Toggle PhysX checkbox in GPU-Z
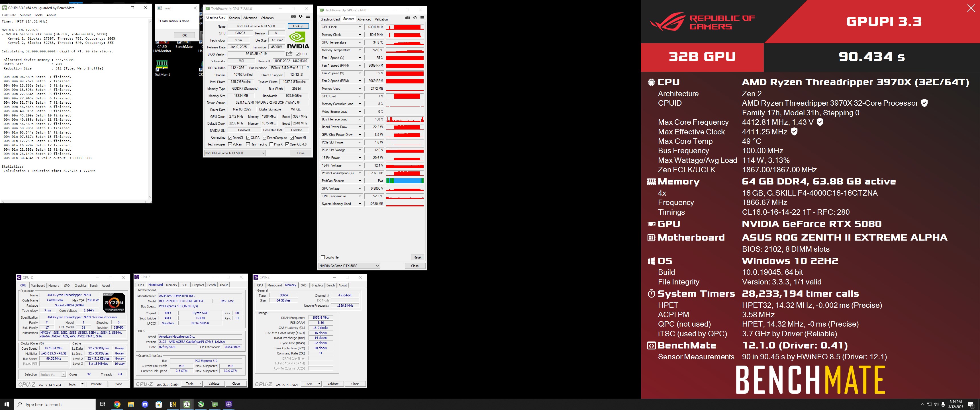The height and width of the screenshot is (410, 980). [271, 145]
